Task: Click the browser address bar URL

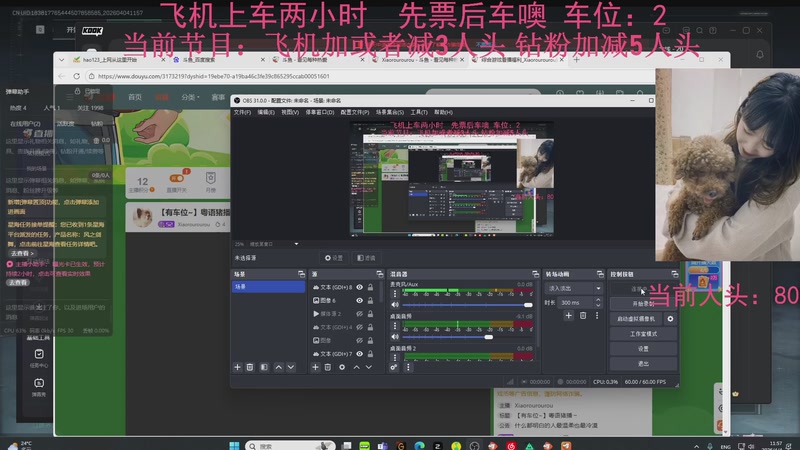Action: tap(213, 76)
